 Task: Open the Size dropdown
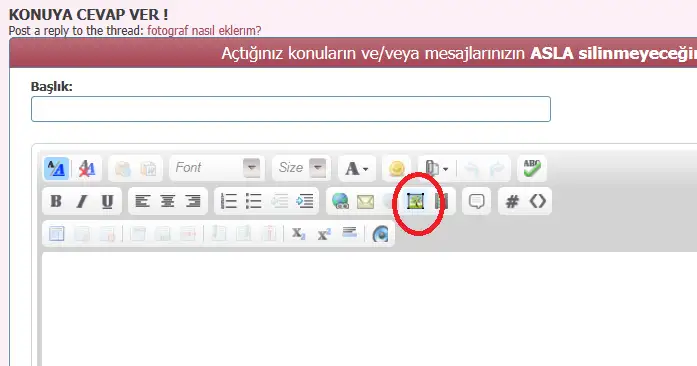[301, 168]
